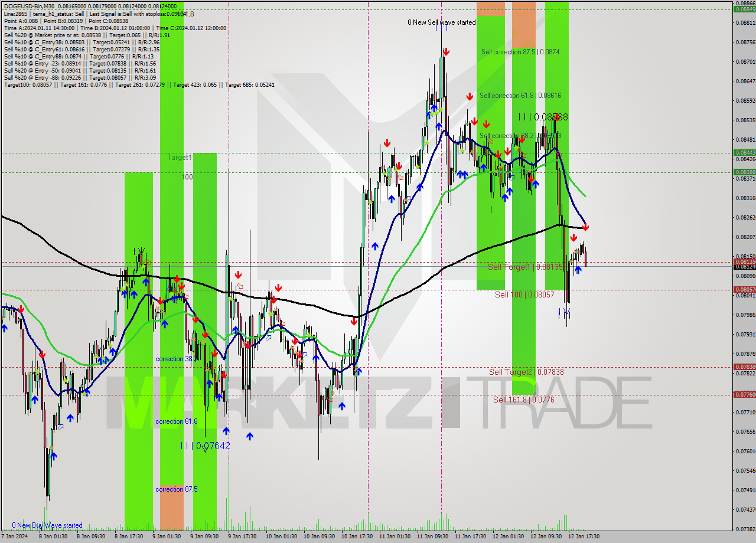Click the 'Sell %20 @ Entry -88' row
The image size is (756, 543).
(x=80, y=77)
